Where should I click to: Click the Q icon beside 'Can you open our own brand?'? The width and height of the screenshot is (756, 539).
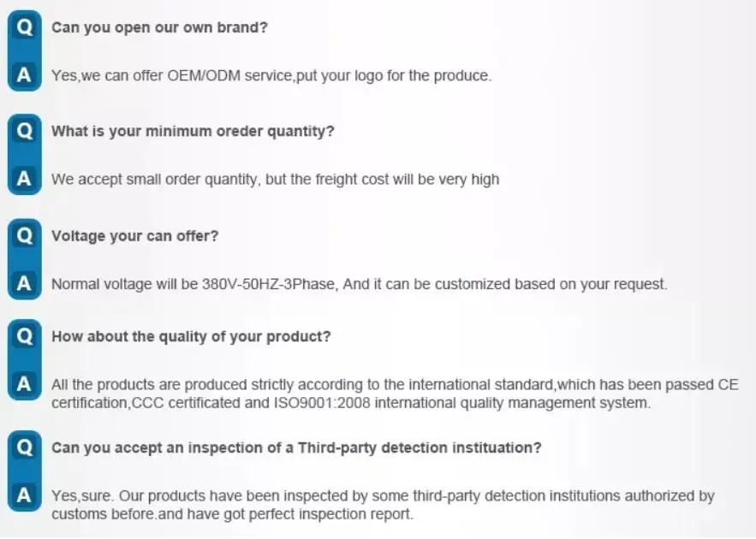pos(25,27)
